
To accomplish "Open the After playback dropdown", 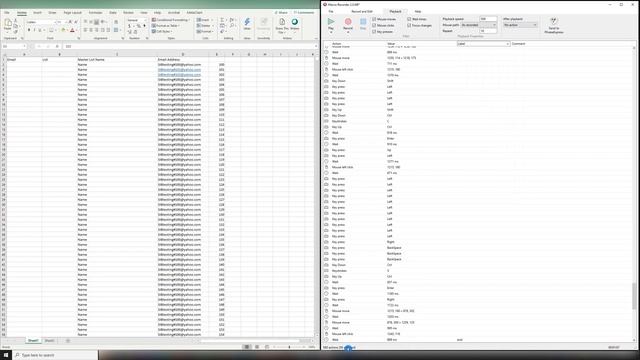I will (520, 25).
